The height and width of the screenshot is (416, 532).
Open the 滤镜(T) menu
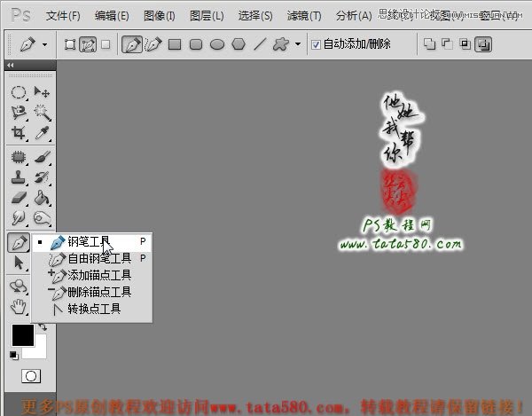coord(304,16)
